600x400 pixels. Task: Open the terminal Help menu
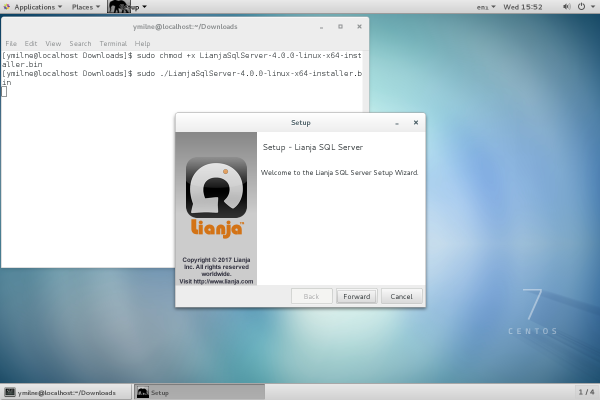[142, 44]
